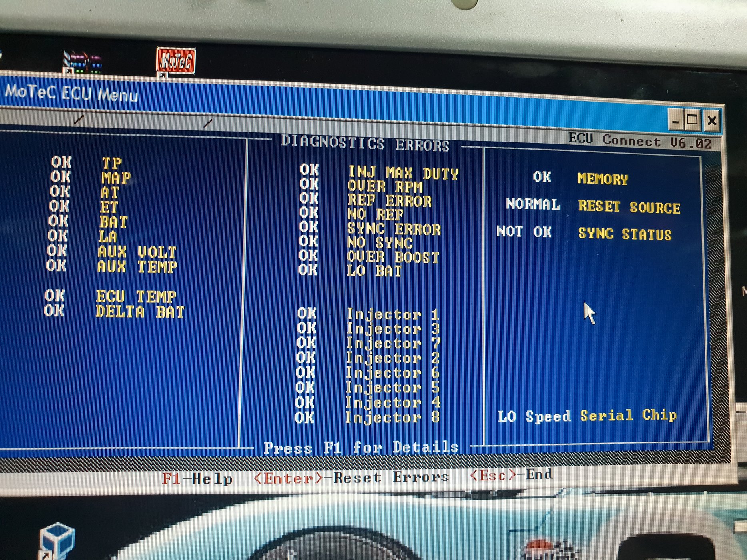747x560 pixels.
Task: Minimize the MoTeC ECU Menu window
Action: pos(676,120)
